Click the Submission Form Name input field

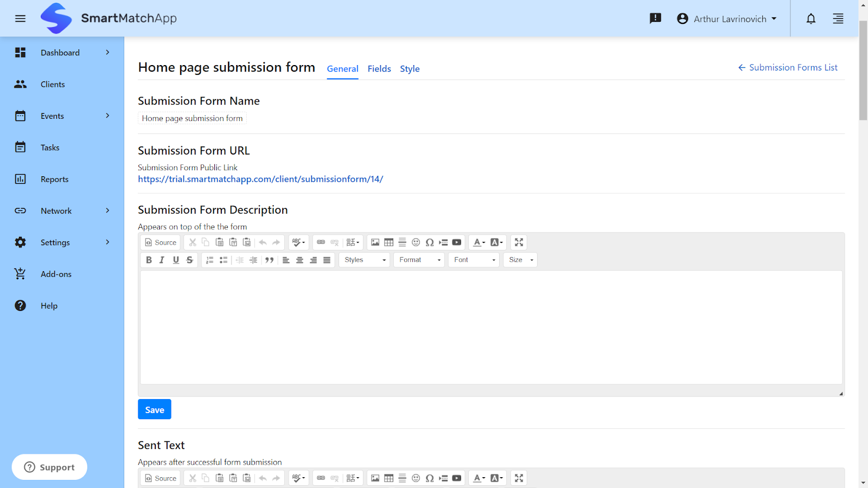[x=192, y=118]
